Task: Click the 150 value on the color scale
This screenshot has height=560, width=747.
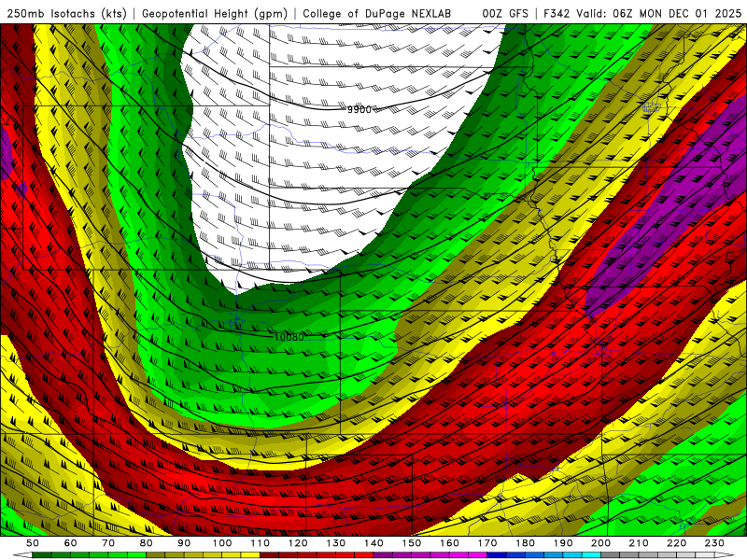Action: (412, 543)
